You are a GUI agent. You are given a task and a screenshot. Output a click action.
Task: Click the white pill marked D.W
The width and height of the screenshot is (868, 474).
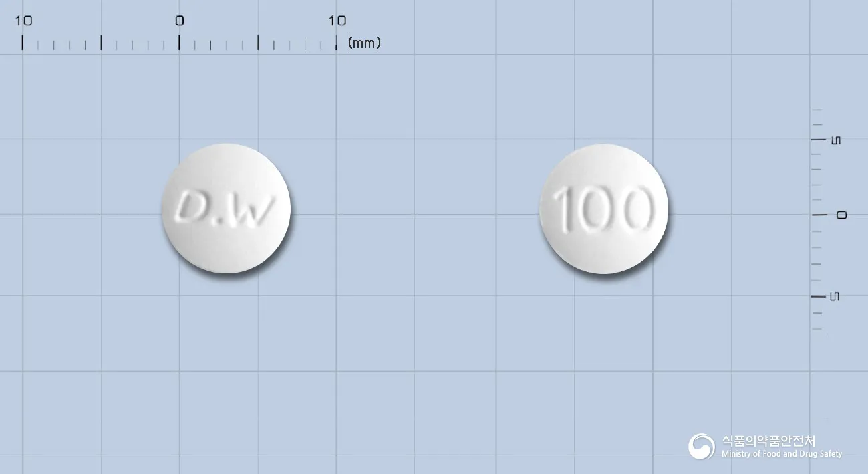pos(227,209)
